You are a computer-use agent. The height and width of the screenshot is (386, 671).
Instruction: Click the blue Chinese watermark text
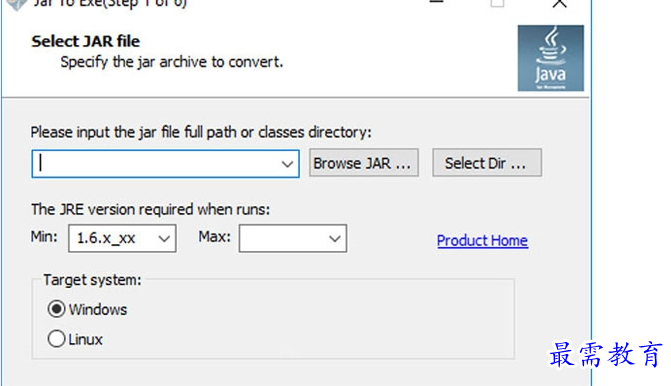607,354
